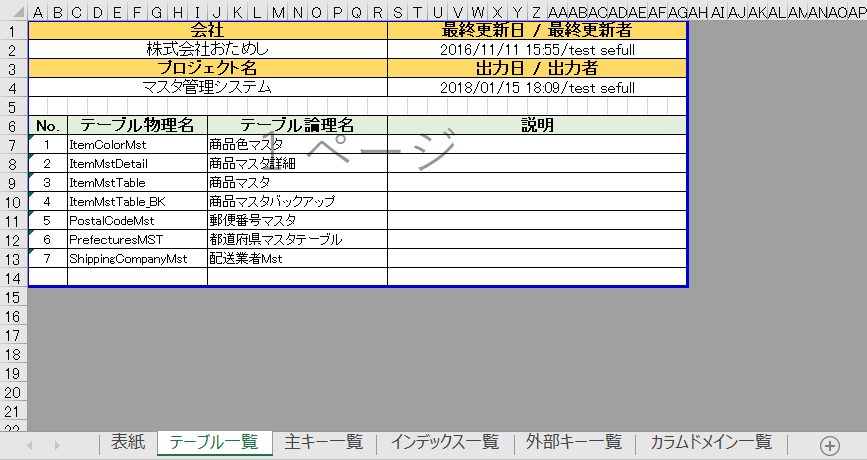Switch to the 表紙 sheet tab
This screenshot has width=867, height=460.
(128, 442)
